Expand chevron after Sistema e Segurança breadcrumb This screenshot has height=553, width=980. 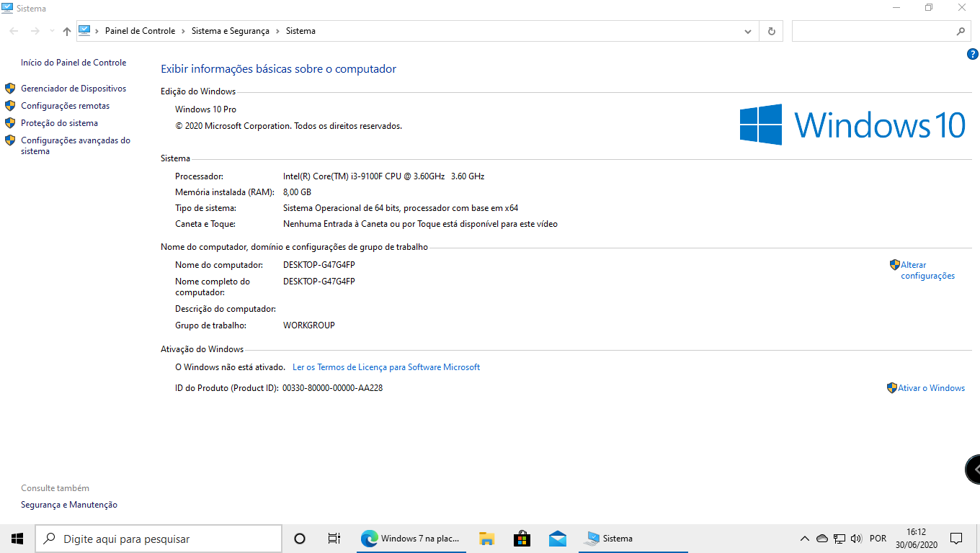277,31
